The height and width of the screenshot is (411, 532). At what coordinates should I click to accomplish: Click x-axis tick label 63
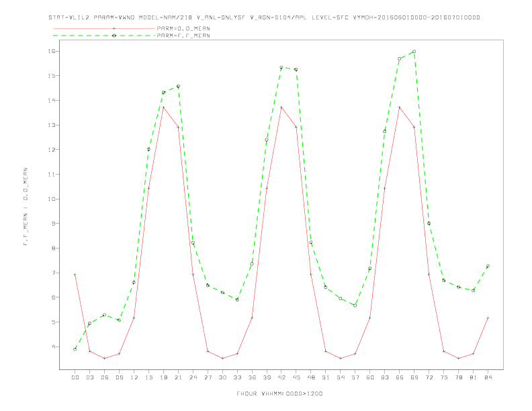click(x=385, y=377)
